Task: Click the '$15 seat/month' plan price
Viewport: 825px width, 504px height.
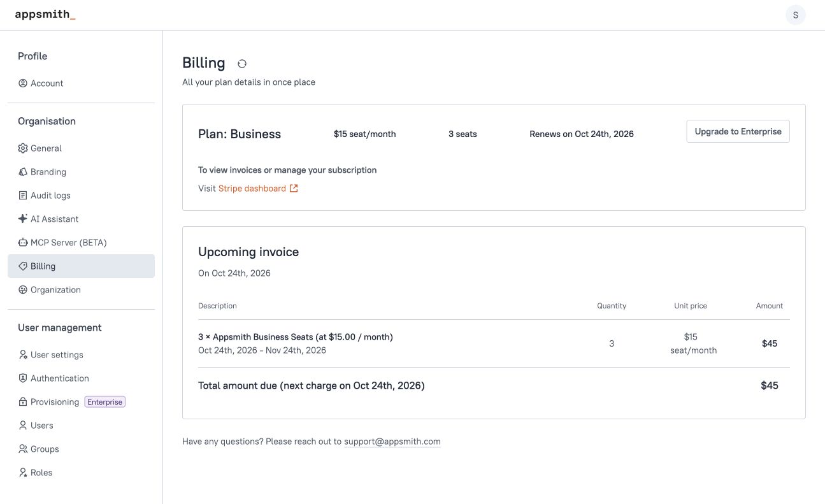Action: click(x=365, y=134)
